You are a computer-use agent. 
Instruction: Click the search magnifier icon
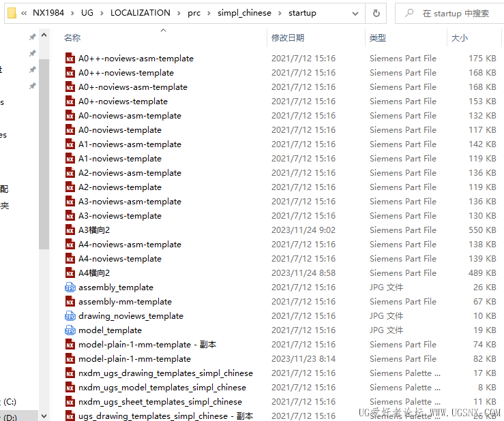click(x=409, y=13)
